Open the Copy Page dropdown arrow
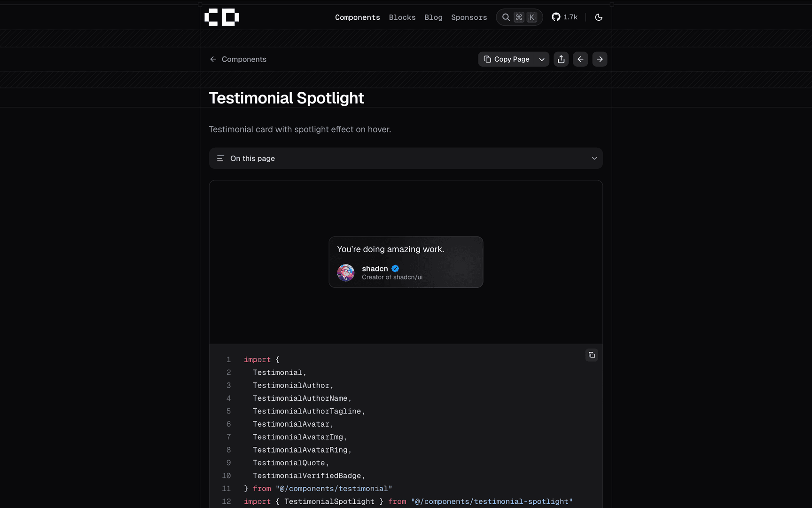The height and width of the screenshot is (508, 812). (x=542, y=59)
